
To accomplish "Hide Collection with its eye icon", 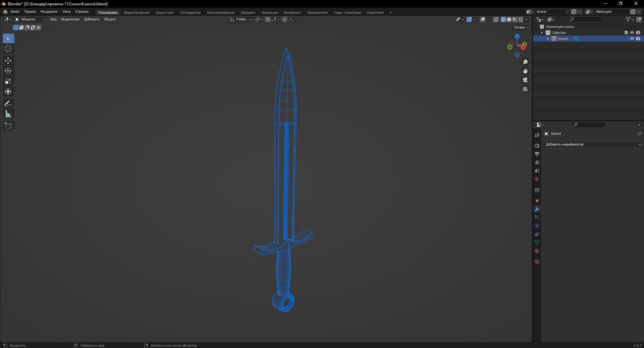I will pos(632,33).
